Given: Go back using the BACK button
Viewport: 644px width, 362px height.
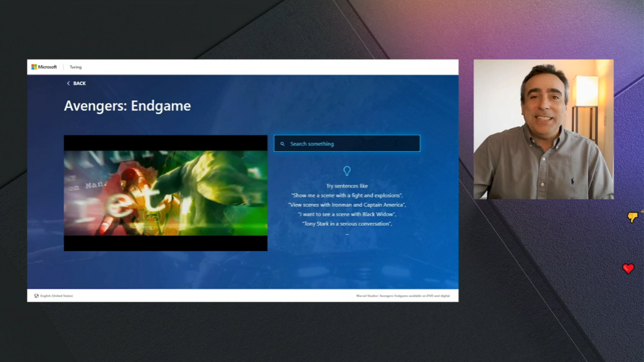Looking at the screenshot, I should coord(77,83).
